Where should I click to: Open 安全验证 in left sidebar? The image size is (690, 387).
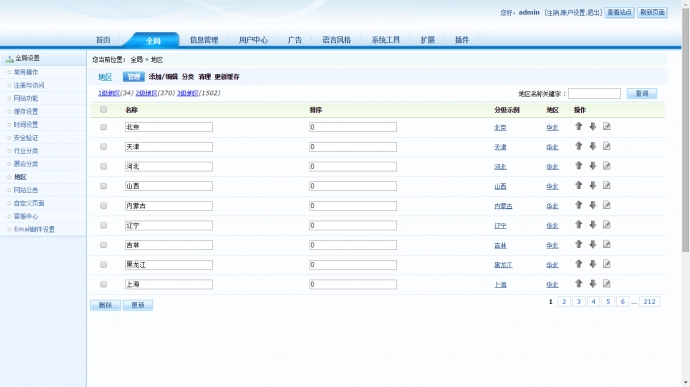(x=26, y=138)
